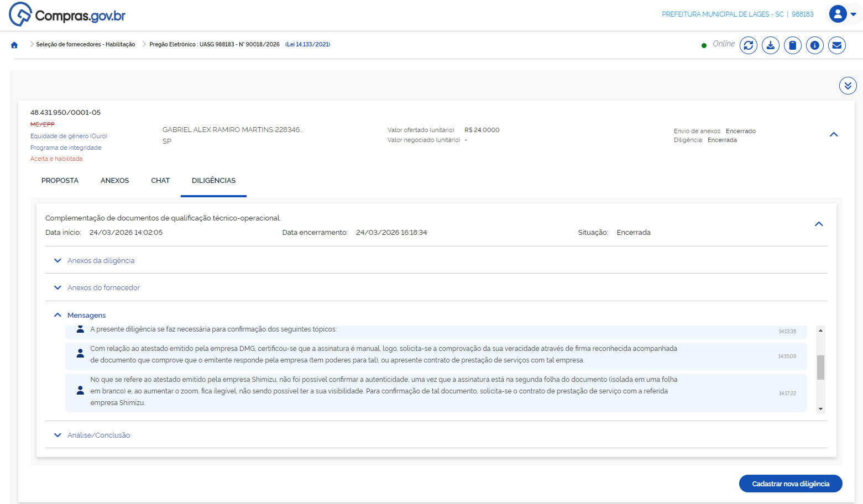Open the CHAT tab
The image size is (863, 504).
pyautogui.click(x=160, y=181)
